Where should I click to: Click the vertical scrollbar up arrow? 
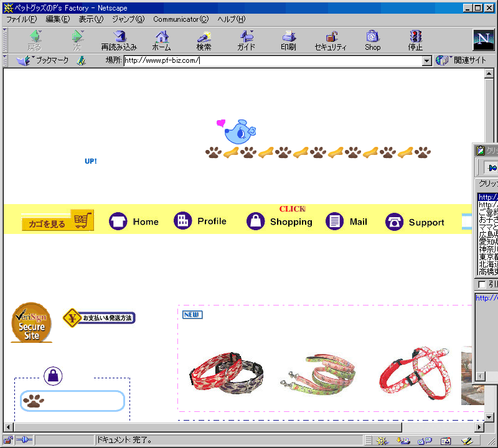click(489, 73)
